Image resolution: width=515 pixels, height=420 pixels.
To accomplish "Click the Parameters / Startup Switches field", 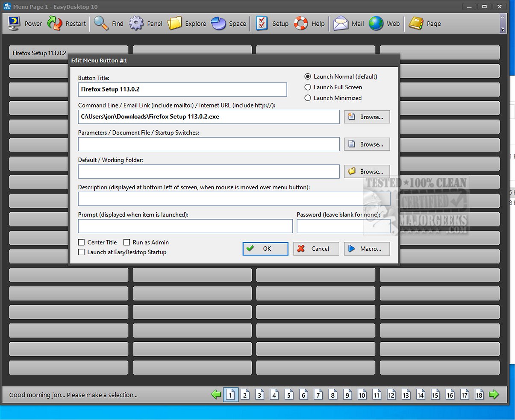I will [209, 144].
